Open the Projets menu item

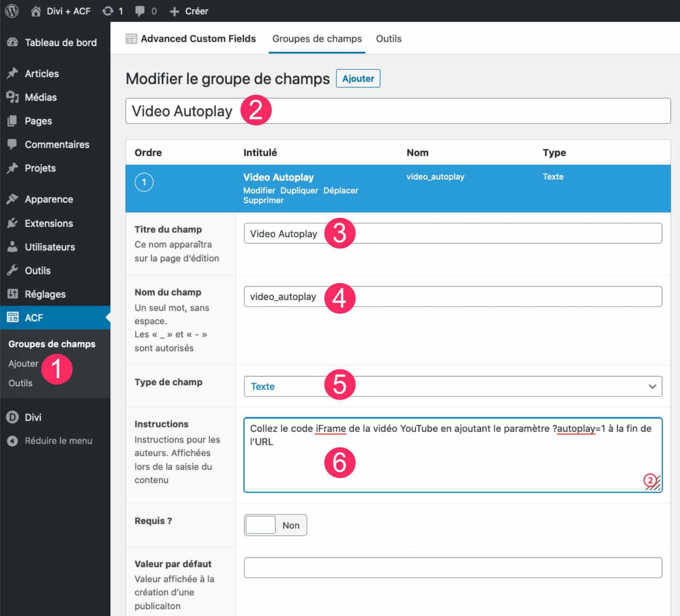[40, 168]
